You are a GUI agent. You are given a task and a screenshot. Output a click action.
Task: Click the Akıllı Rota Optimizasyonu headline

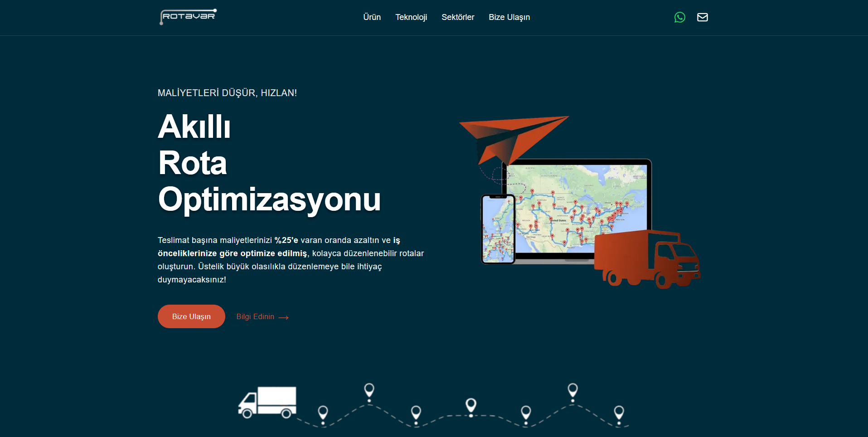(269, 163)
